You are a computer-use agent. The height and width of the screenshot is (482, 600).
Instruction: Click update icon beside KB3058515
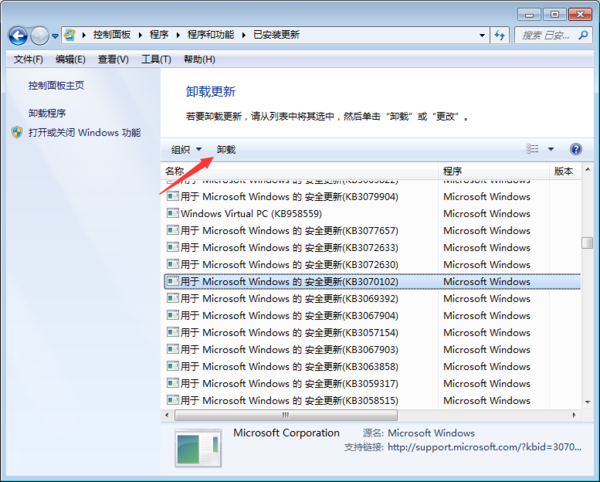click(173, 400)
